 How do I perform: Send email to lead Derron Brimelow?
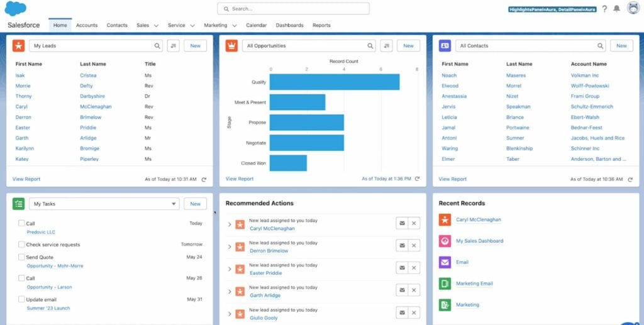(402, 245)
